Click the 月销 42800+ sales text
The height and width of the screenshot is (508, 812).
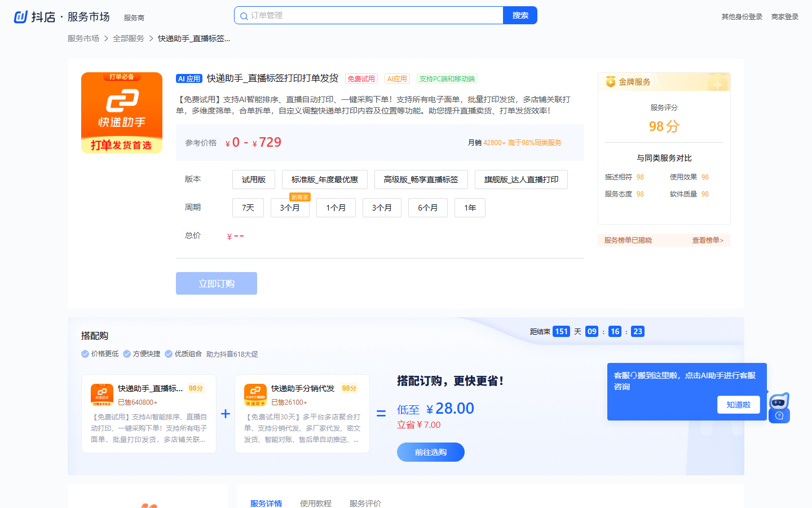(487, 143)
